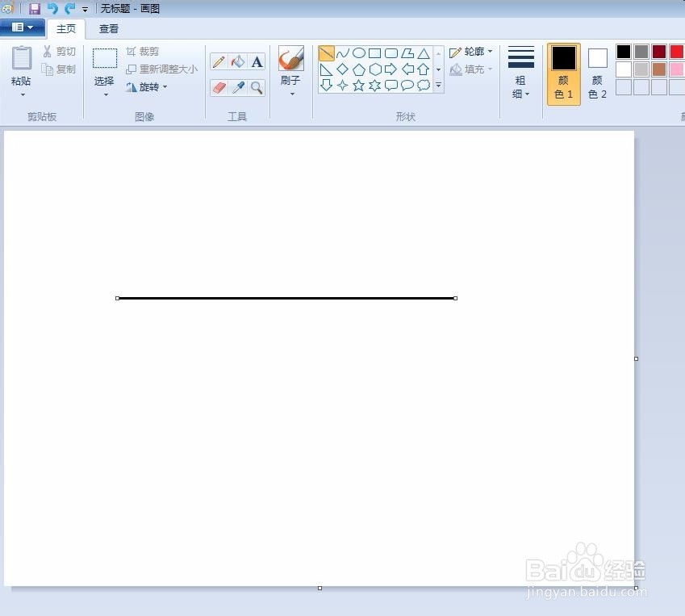
Task: Select the Eraser tool
Action: 219,88
